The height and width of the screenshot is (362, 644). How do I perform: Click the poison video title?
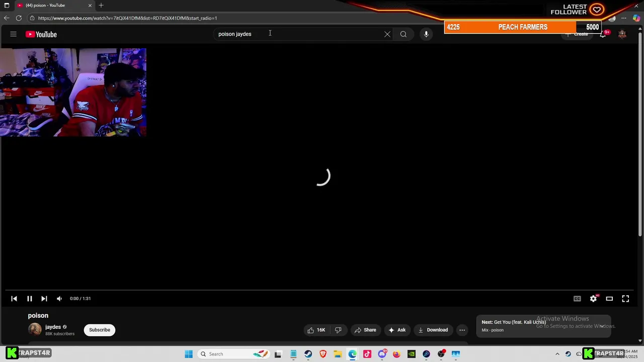38,316
